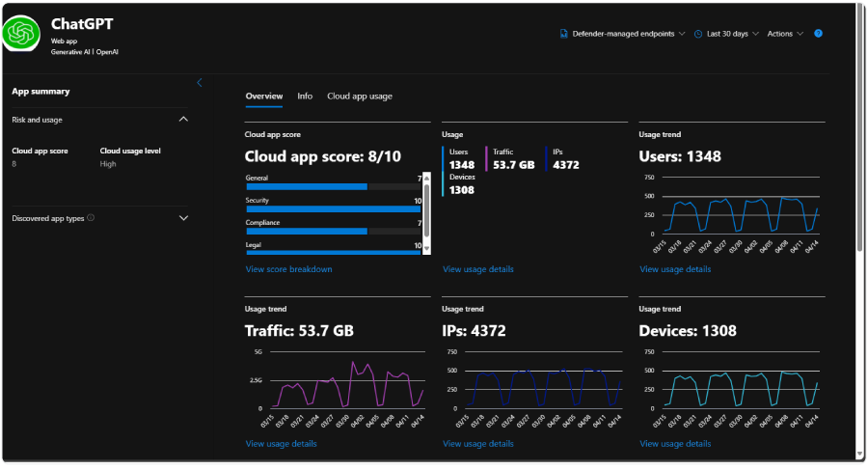
Task: Click the clock icon beside Last 30 days
Action: point(698,34)
